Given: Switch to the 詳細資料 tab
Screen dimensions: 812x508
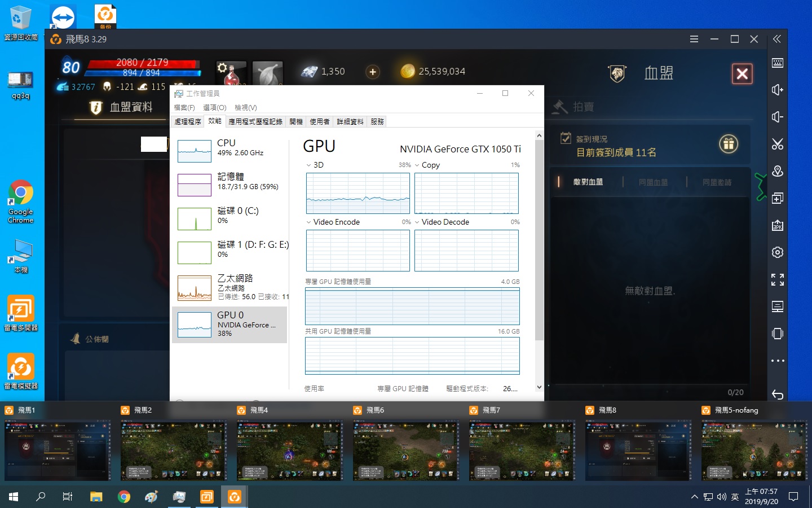Looking at the screenshot, I should click(x=350, y=121).
